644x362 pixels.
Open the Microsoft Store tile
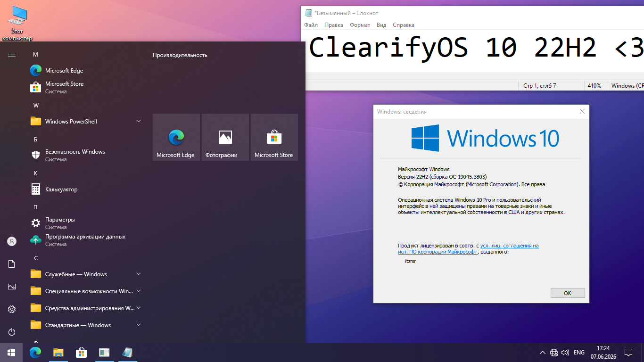274,137
